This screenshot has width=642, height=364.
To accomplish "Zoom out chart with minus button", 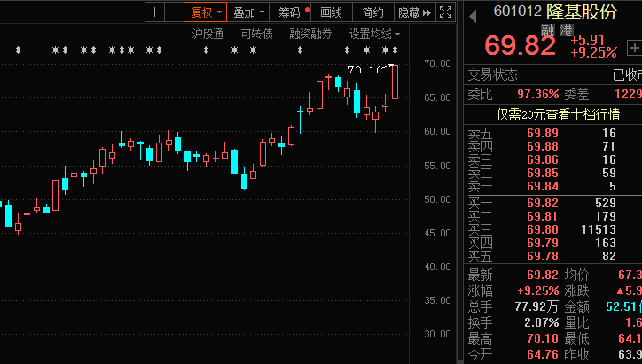I will 174,12.
